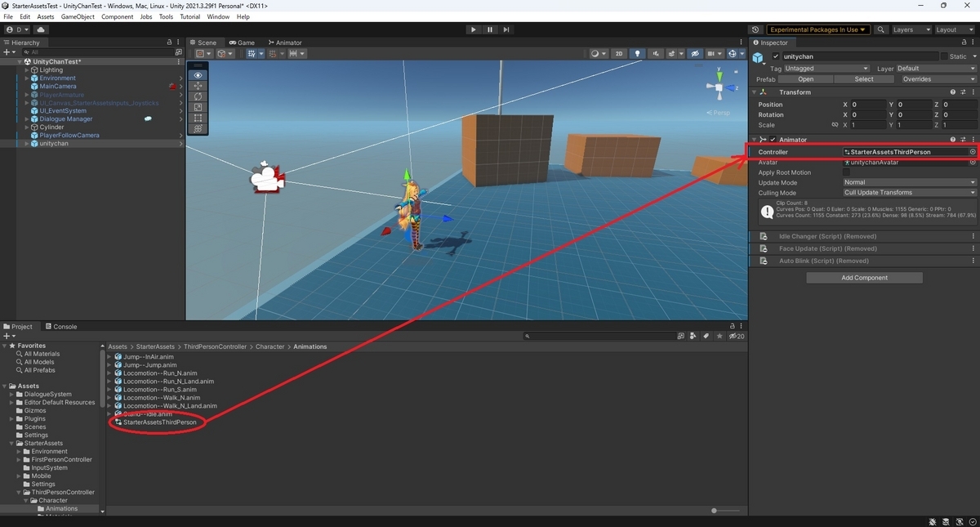Switch to the Game tab

242,42
